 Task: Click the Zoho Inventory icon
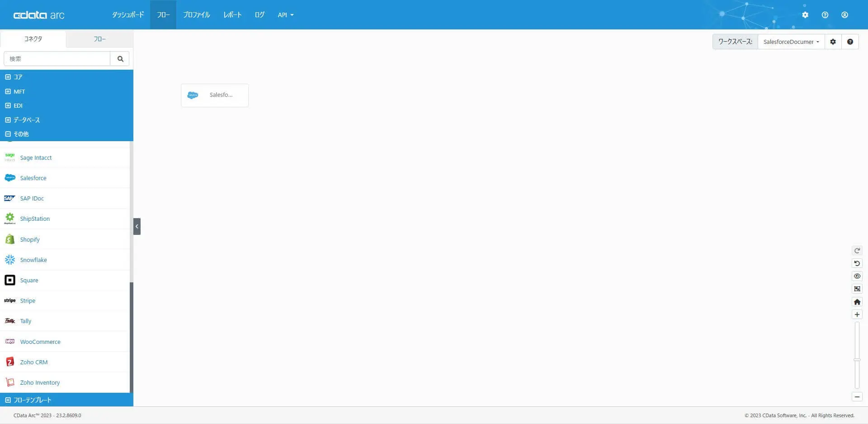[9, 382]
